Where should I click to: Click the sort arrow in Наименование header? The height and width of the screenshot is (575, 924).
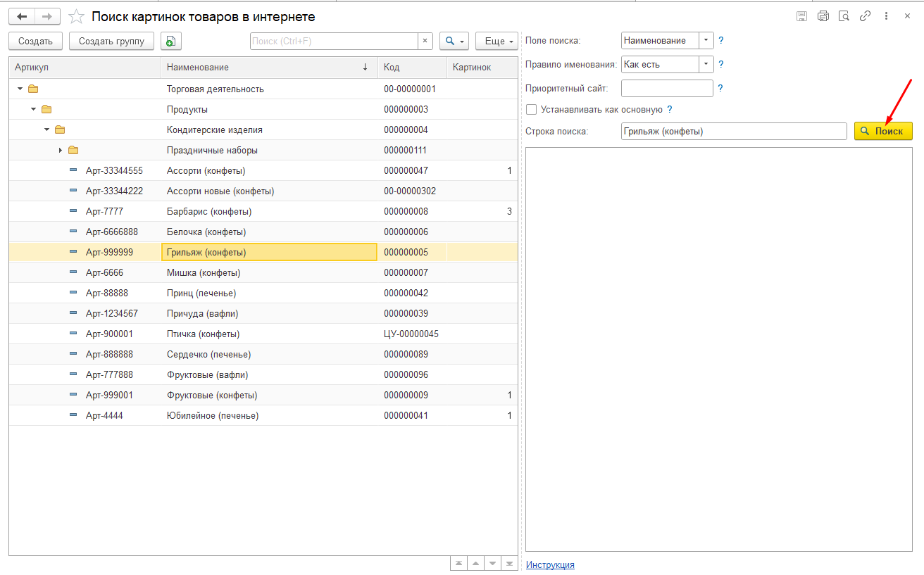click(365, 67)
